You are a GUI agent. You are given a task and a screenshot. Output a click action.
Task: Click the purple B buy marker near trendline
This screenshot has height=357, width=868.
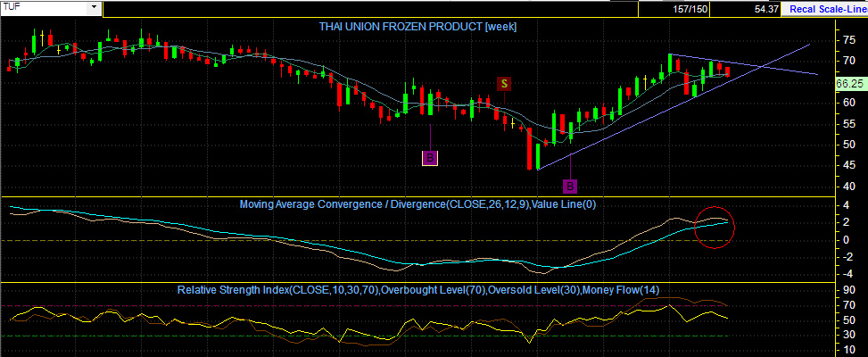(570, 186)
